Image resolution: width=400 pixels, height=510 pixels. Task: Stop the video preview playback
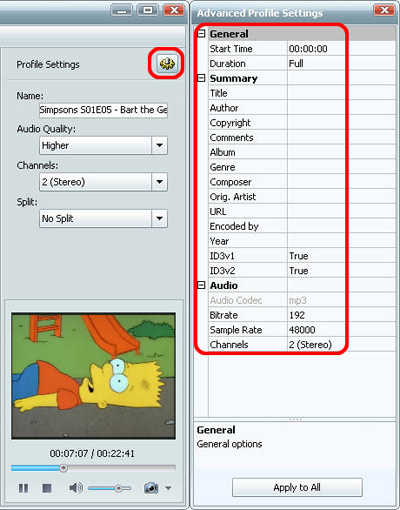click(x=47, y=488)
